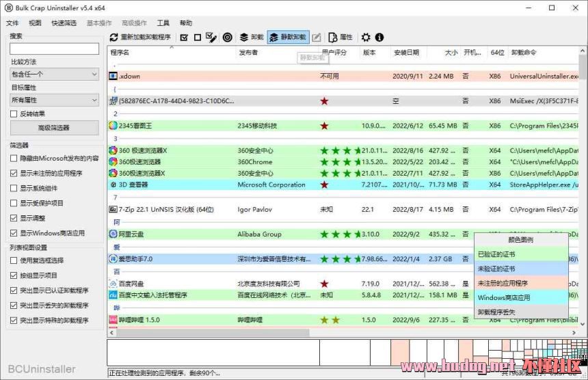This screenshot has width=588, height=380.
Task: Click the 高级筛选器 button
Action: click(54, 128)
